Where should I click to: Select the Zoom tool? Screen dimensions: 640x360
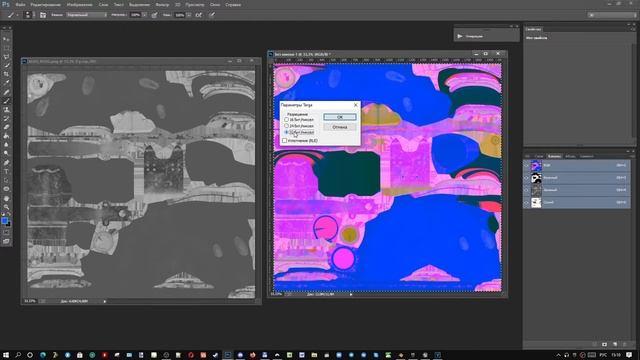tap(6, 207)
